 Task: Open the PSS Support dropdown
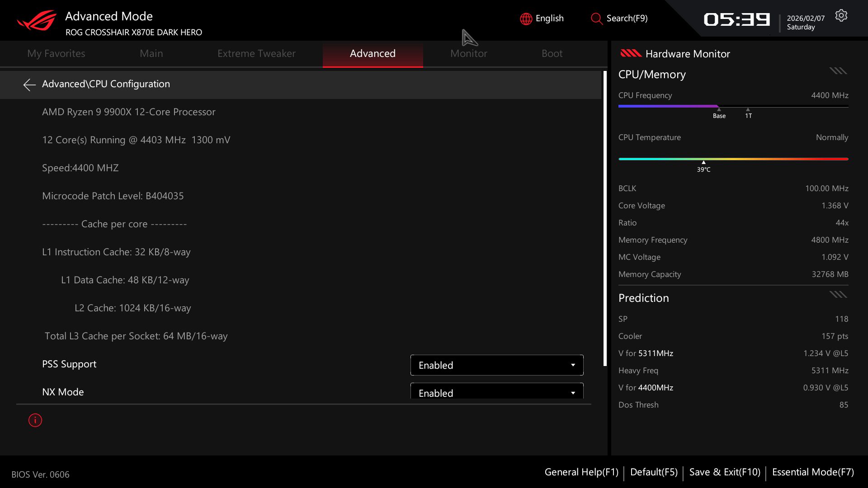496,365
